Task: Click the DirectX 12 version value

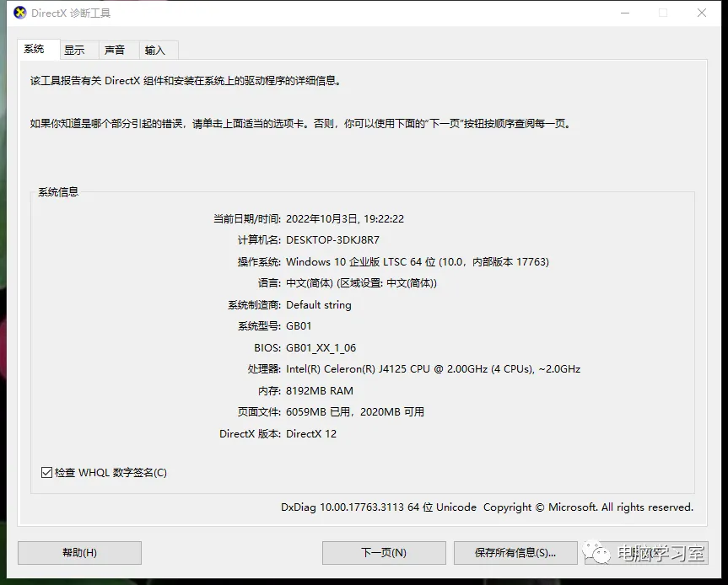Action: point(311,434)
